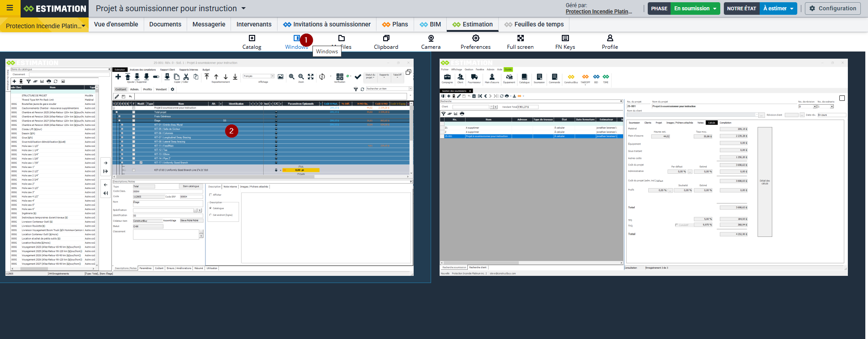Image resolution: width=868 pixels, height=339 pixels.
Task: Open the Catalog tool
Action: (252, 42)
